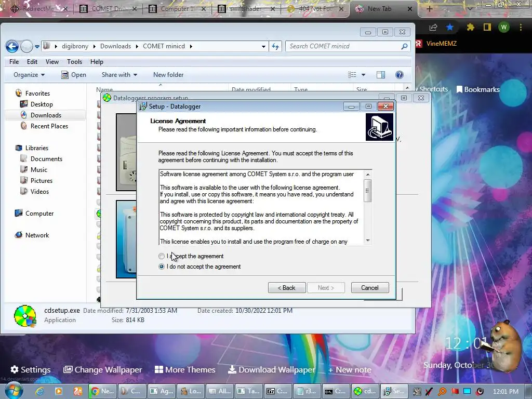Open the recent locations dropdown beside the navigation arrows
This screenshot has width=532, height=399.
[37, 46]
